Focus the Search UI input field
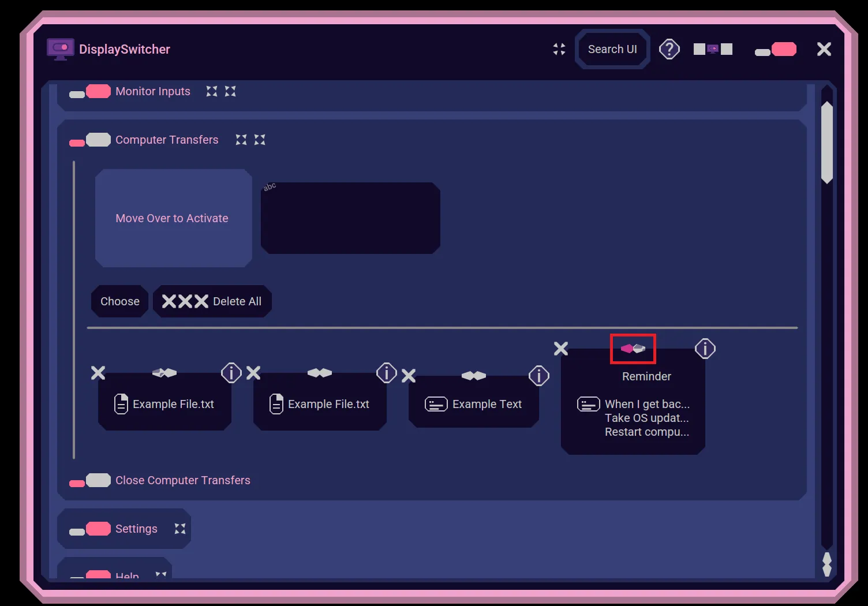The image size is (868, 606). coord(612,49)
